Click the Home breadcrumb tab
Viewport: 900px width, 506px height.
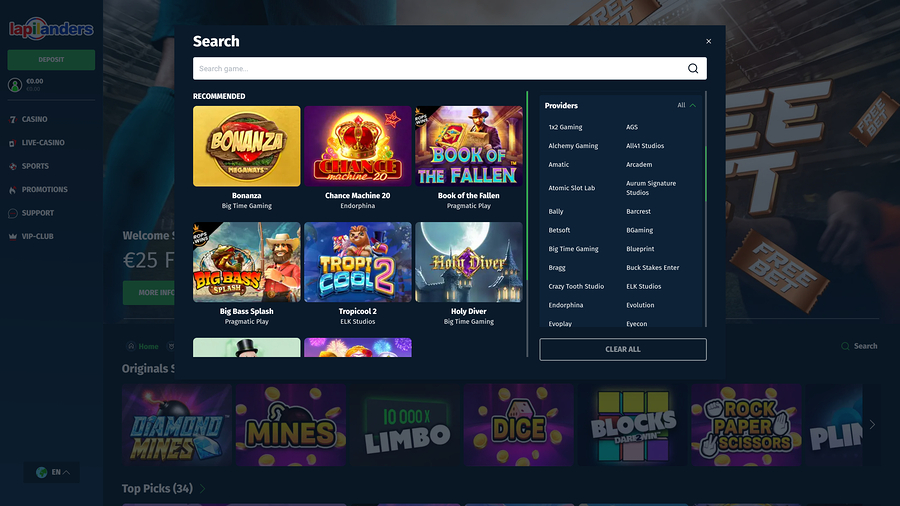click(x=143, y=347)
